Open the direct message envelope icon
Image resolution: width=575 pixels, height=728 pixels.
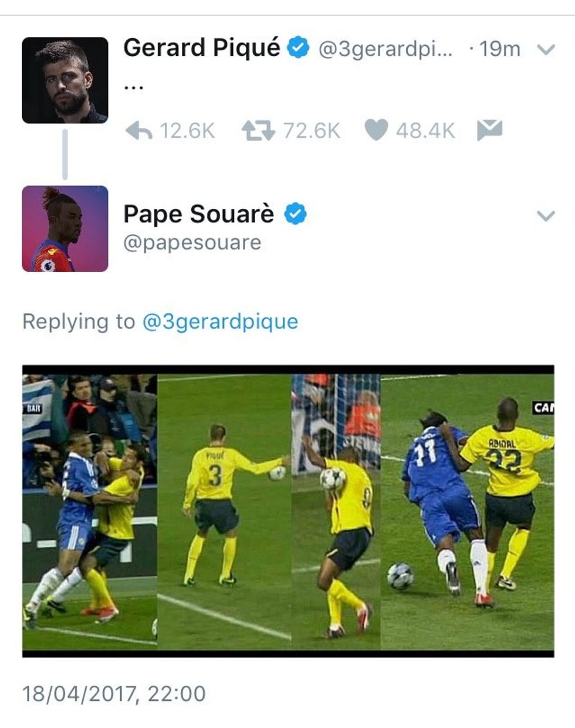(489, 130)
